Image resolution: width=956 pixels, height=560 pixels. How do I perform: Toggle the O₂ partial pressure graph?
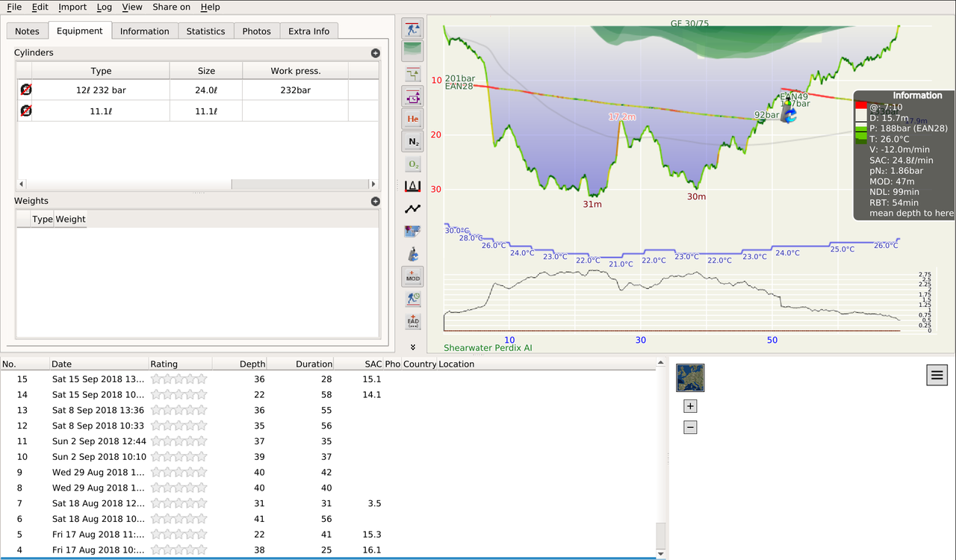click(412, 164)
